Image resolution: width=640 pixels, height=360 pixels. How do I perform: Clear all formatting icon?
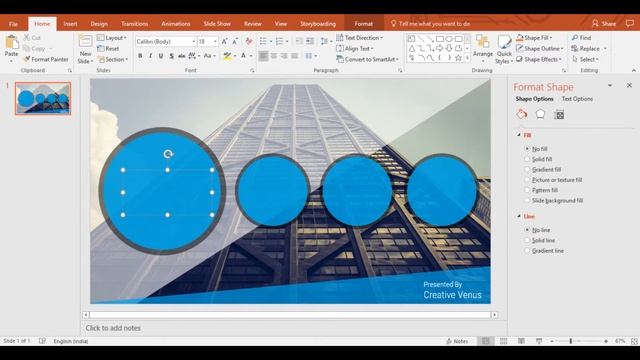(249, 41)
